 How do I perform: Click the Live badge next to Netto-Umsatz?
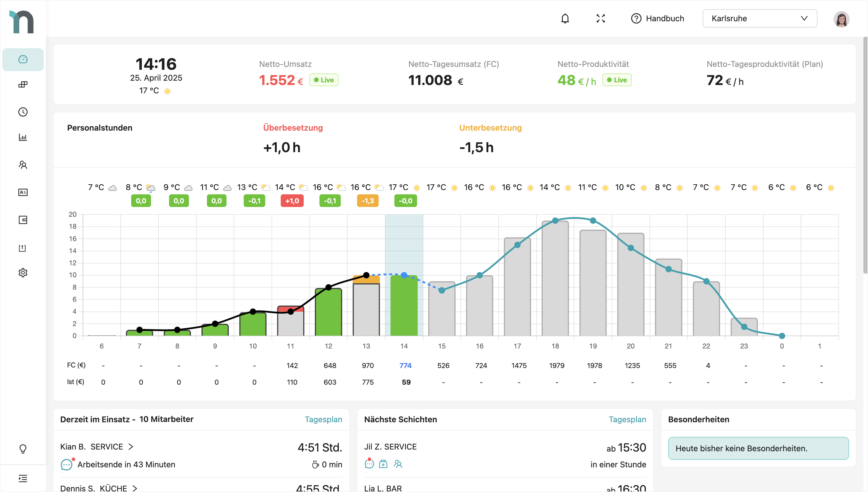(324, 80)
